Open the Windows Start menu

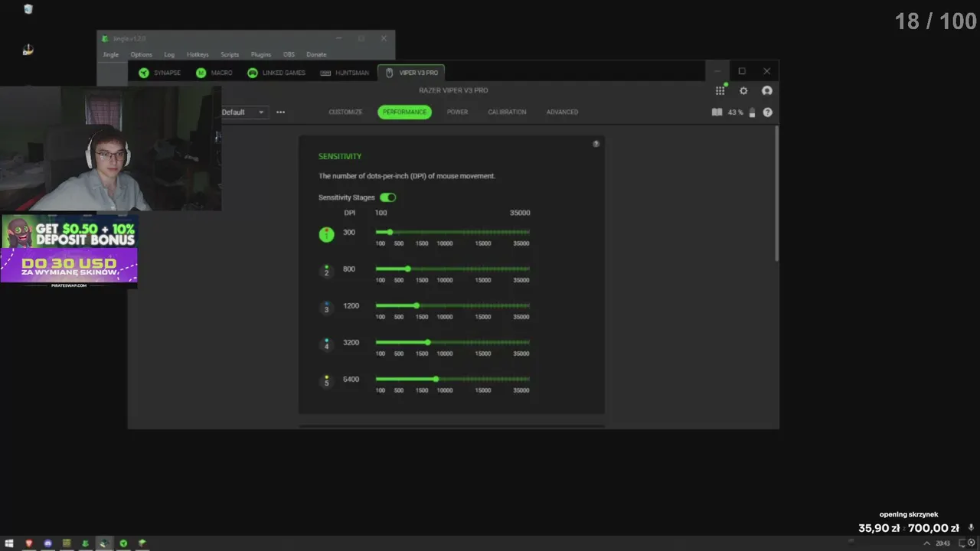coord(9,543)
